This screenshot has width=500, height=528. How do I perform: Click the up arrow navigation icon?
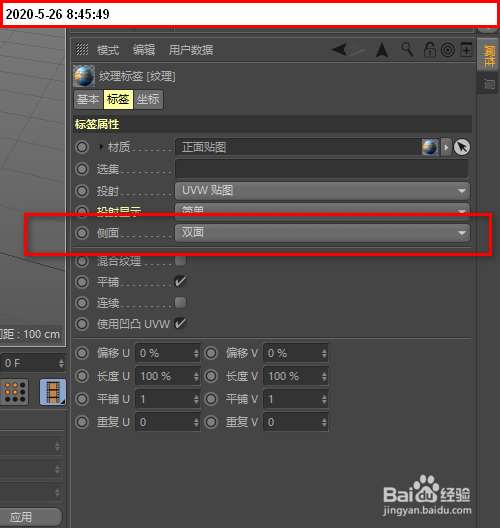[382, 50]
